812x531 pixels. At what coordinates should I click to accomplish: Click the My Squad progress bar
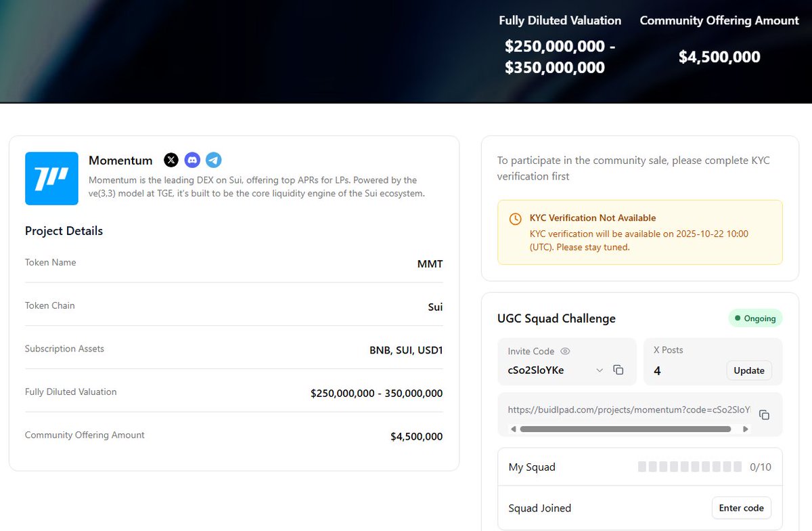click(x=690, y=467)
